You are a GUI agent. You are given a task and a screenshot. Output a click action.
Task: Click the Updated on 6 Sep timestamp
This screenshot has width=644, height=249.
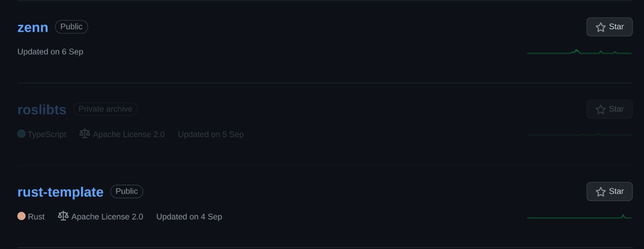coord(50,52)
